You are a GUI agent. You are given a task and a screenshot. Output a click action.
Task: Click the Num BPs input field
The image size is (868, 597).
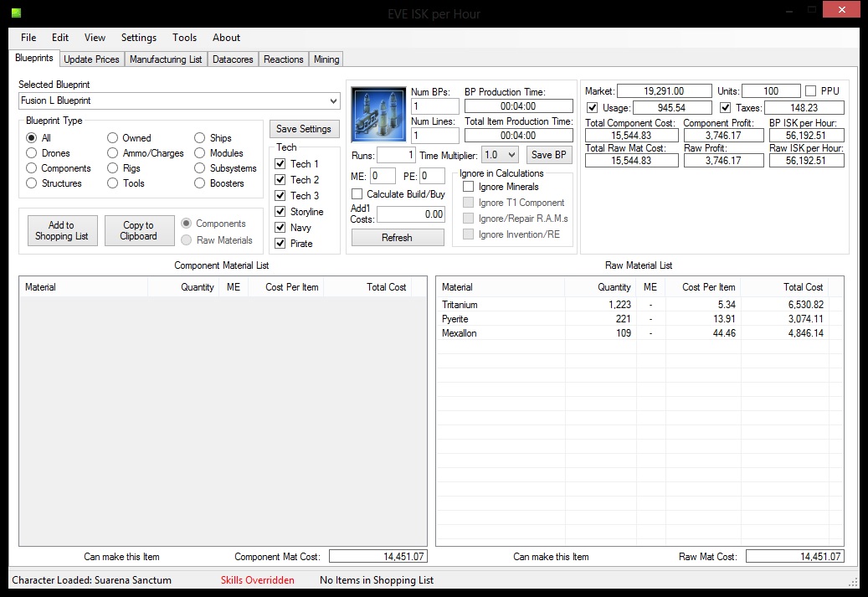click(434, 106)
